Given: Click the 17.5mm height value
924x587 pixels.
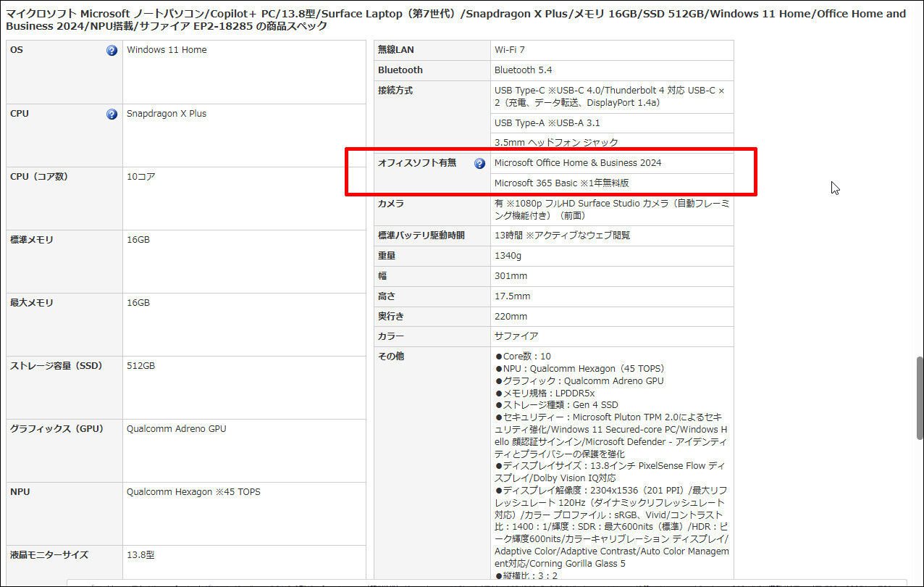Looking at the screenshot, I should pos(513,296).
